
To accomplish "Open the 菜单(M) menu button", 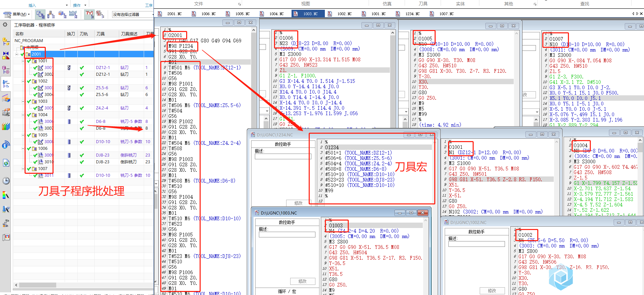I will click(x=17, y=14).
